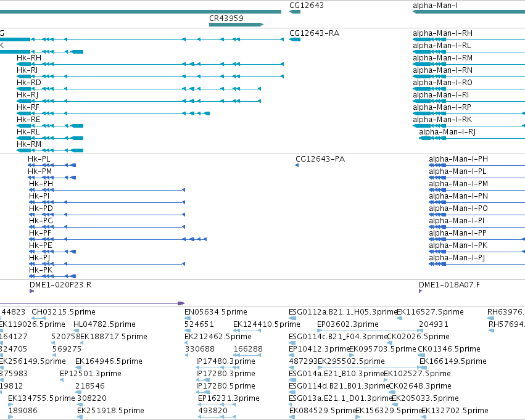This screenshot has height=420, width=525.
Task: Click the alpha-Man-I-PI protein label
Action: [457, 221]
